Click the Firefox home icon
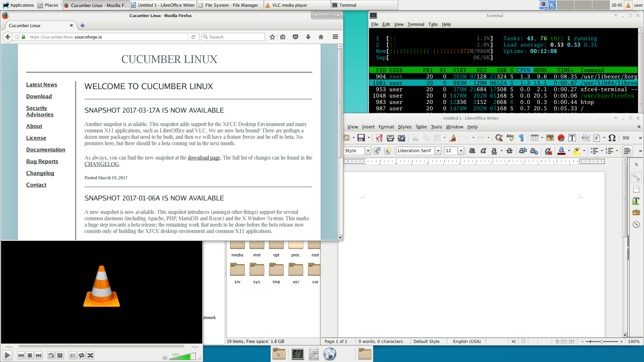The height and width of the screenshot is (362, 644). pos(321,37)
